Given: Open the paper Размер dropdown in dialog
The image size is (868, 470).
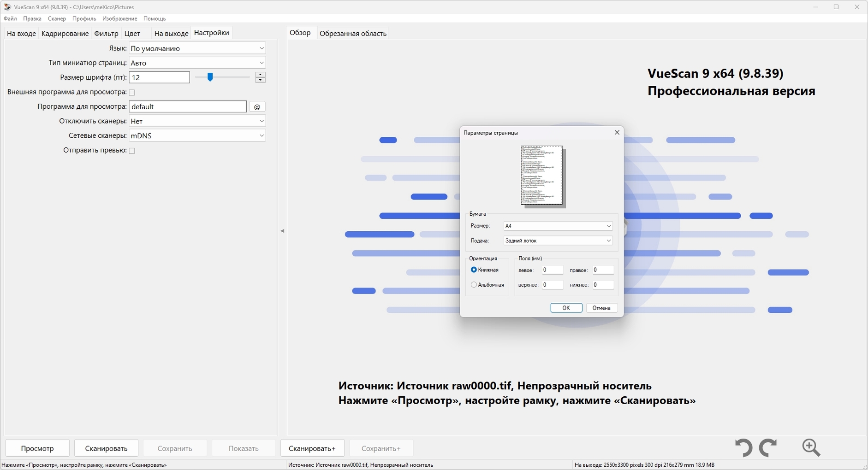Looking at the screenshot, I should 558,226.
